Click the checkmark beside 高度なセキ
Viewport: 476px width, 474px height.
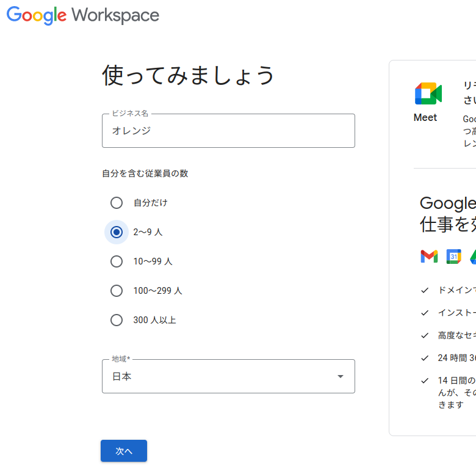[425, 335]
